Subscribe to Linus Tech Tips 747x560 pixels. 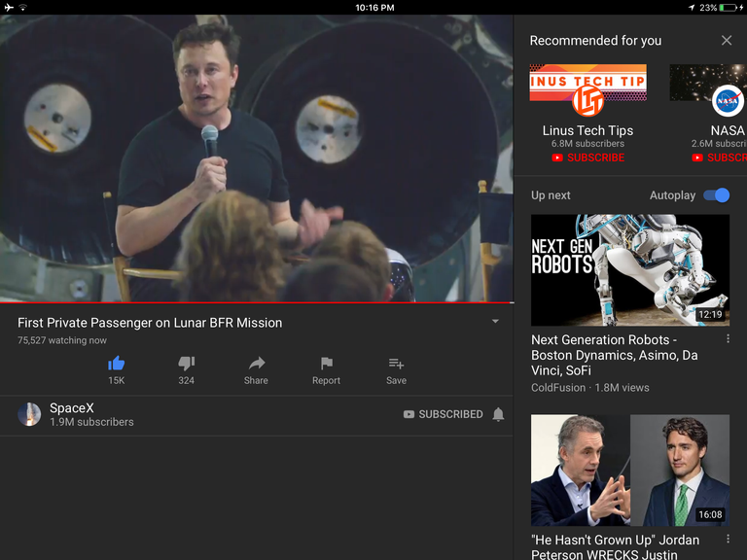point(587,157)
